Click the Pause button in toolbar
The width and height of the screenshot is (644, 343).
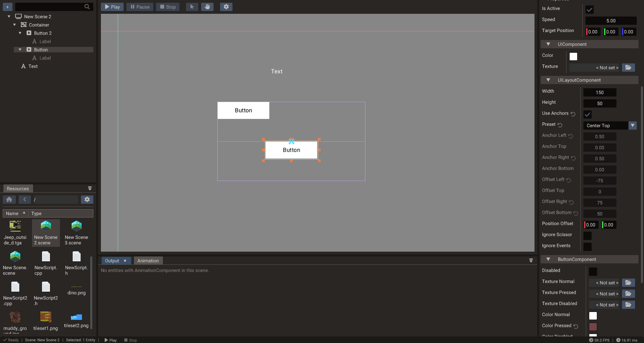[x=140, y=7]
